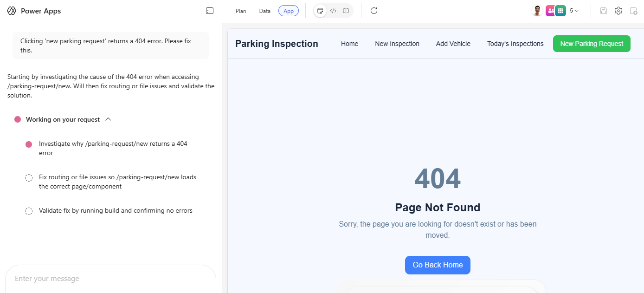Click the green New Parking Request button
644x293 pixels.
(x=592, y=44)
